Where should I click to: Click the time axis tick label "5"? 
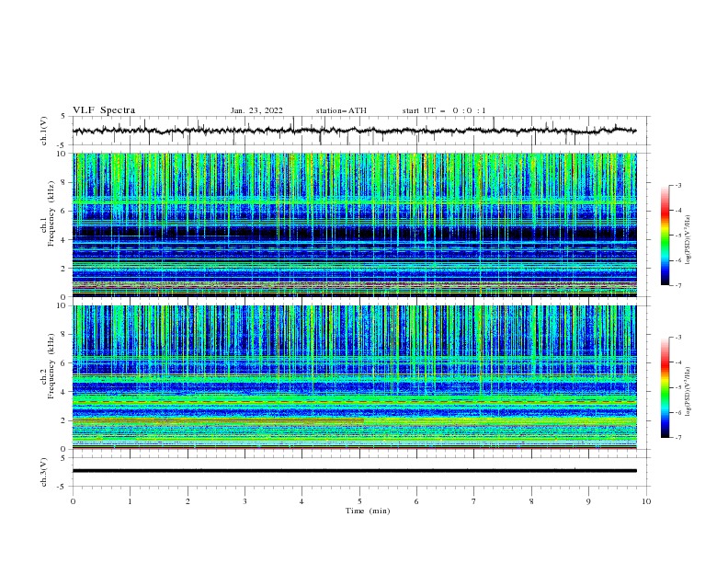[x=359, y=501]
